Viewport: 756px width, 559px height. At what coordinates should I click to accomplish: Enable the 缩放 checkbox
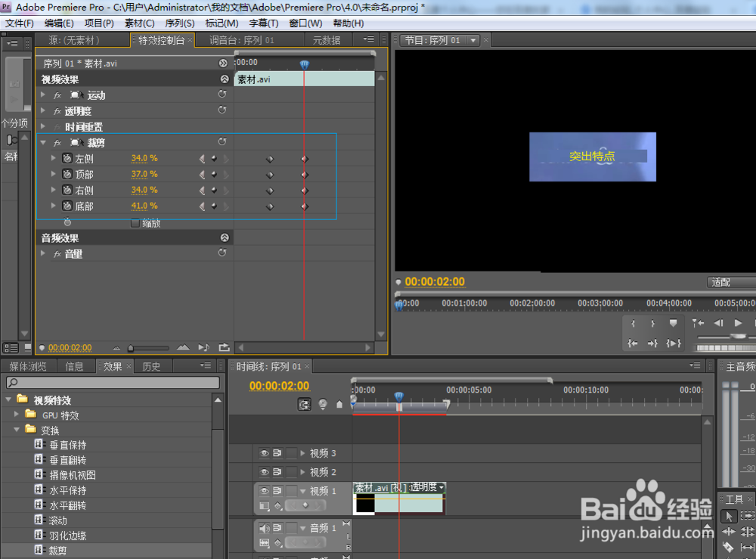pyautogui.click(x=135, y=223)
